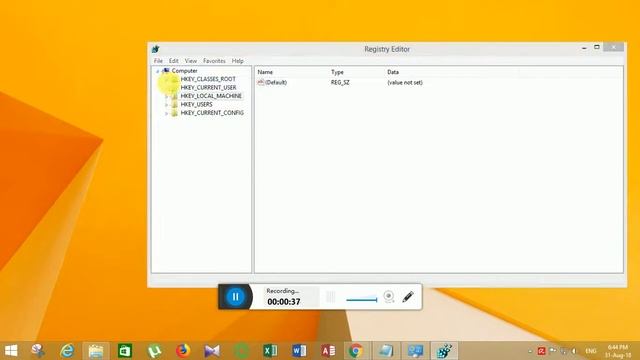Collapse the Computer tree node
Image resolution: width=640 pixels, height=360 pixels.
[x=158, y=71]
